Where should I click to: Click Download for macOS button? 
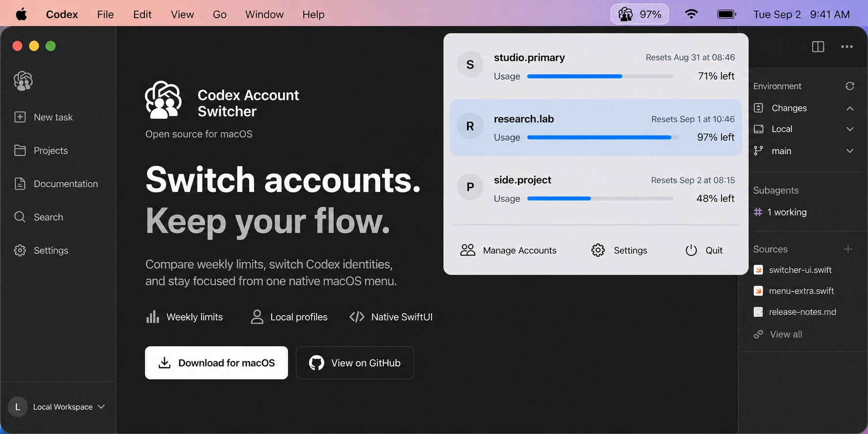pos(216,363)
